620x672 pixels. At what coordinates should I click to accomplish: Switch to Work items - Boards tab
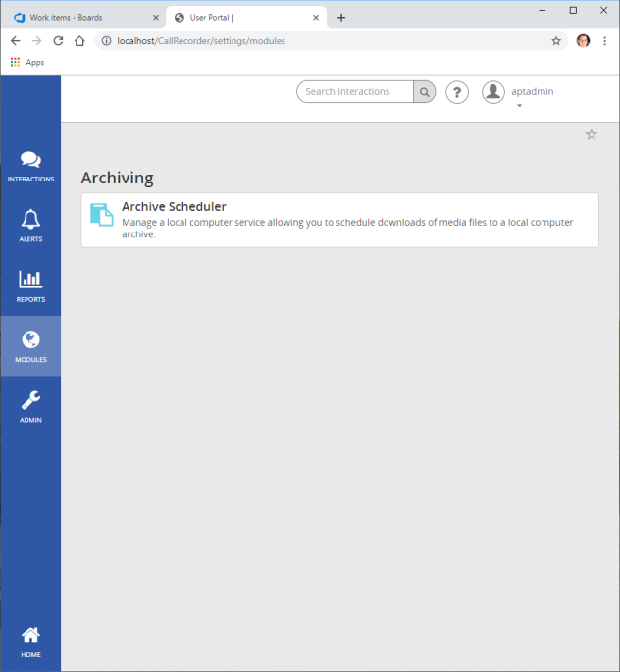click(81, 17)
